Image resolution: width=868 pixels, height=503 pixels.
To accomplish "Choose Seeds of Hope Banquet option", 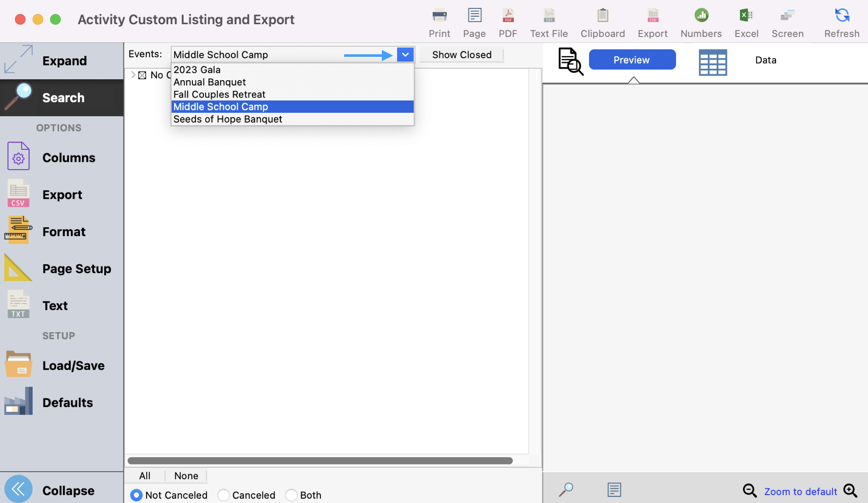I will click(228, 119).
